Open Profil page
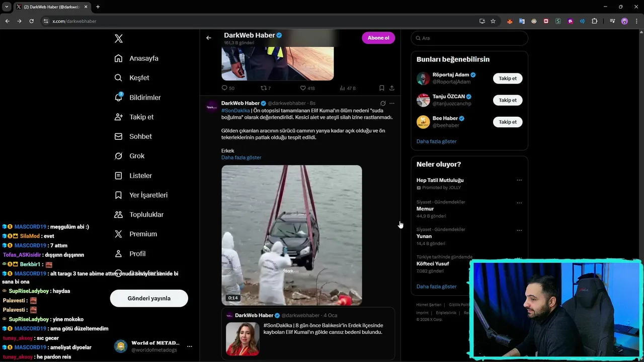The image size is (644, 362). [130, 253]
